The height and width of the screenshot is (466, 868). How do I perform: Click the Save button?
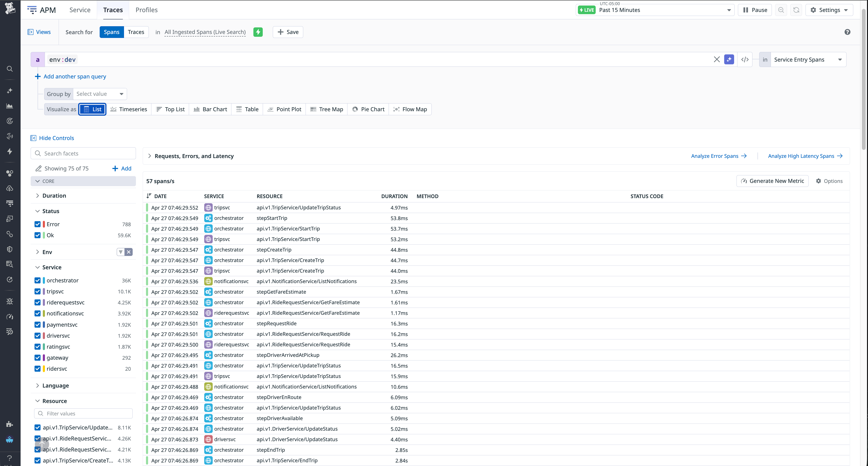[288, 32]
